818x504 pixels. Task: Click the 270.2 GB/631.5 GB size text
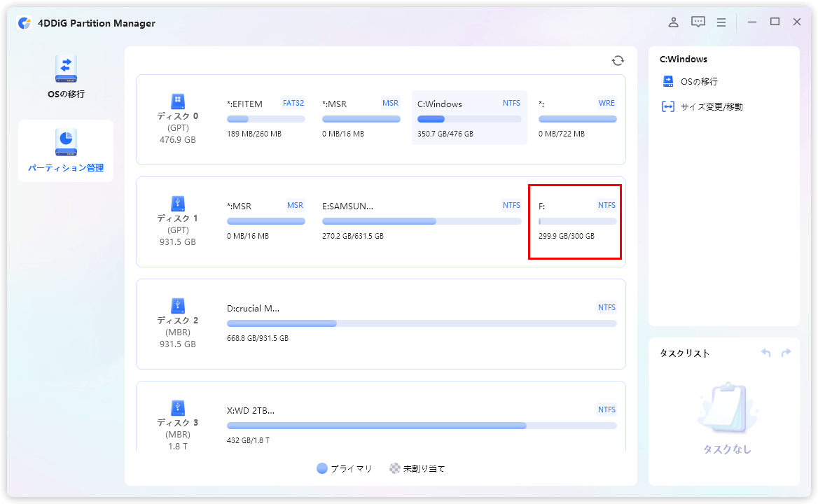pos(353,236)
